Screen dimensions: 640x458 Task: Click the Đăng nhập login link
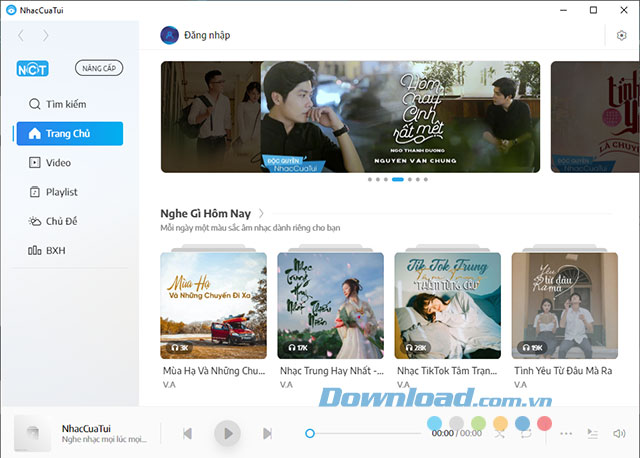(x=207, y=35)
